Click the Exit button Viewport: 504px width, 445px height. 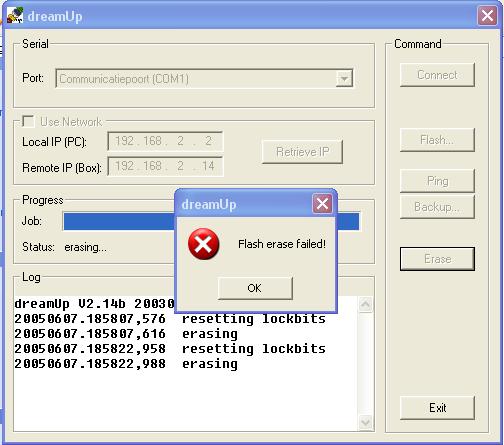tap(437, 408)
